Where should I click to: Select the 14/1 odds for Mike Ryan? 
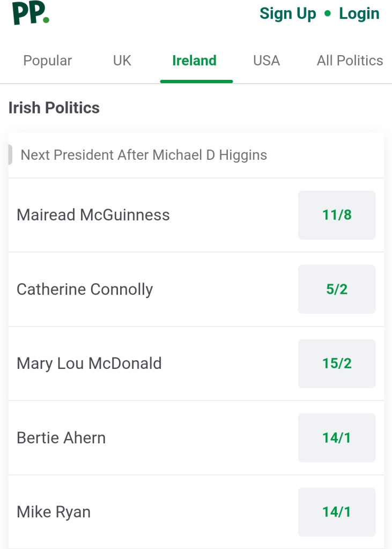point(337,512)
